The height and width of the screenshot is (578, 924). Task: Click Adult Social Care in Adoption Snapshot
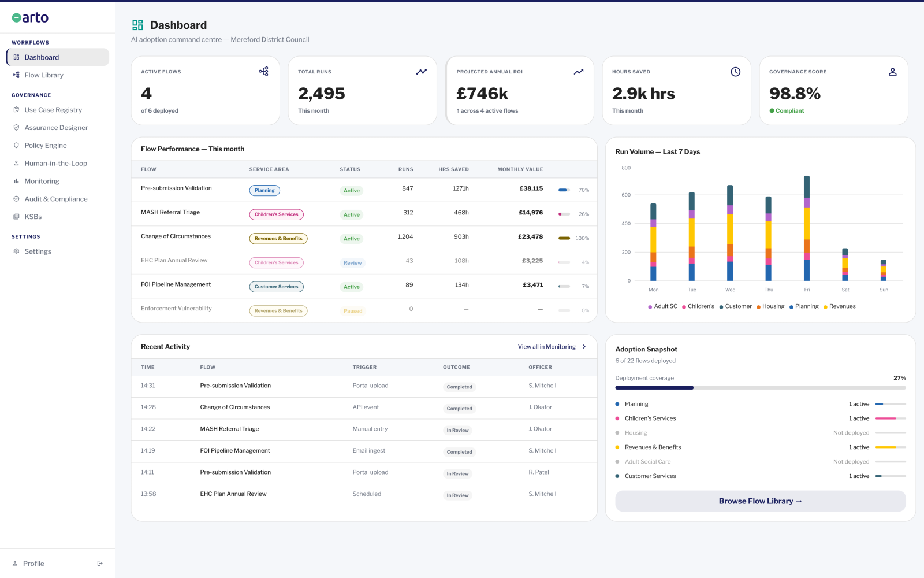[647, 462]
